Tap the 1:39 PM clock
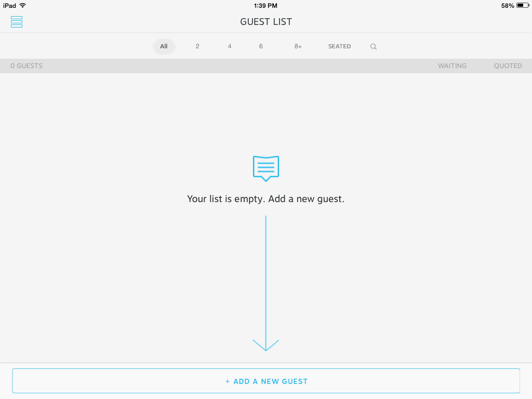The width and height of the screenshot is (532, 399). coord(265,6)
